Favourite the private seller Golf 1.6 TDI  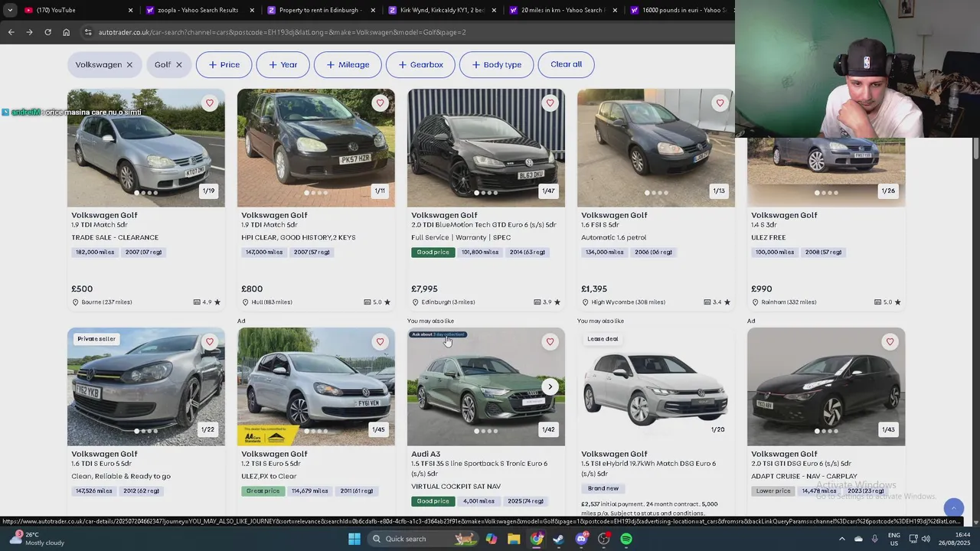(210, 342)
